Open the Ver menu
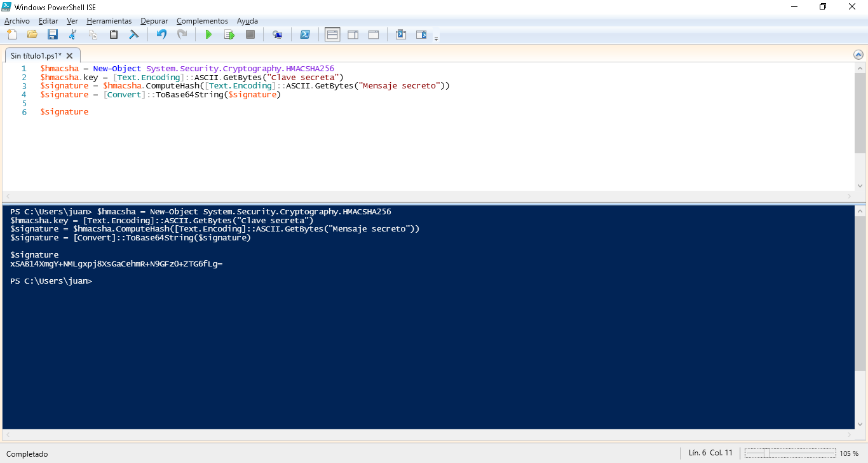Screen dimensions: 868x463 72,21
